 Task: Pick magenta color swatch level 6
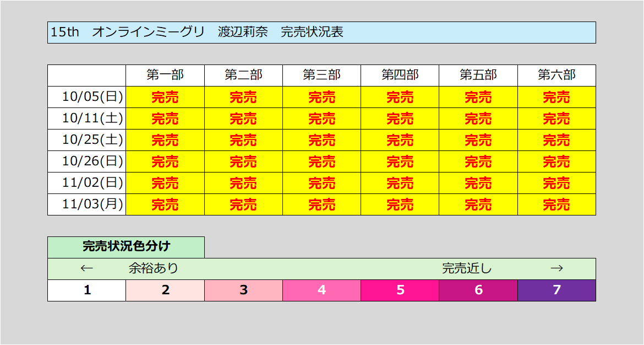478,290
